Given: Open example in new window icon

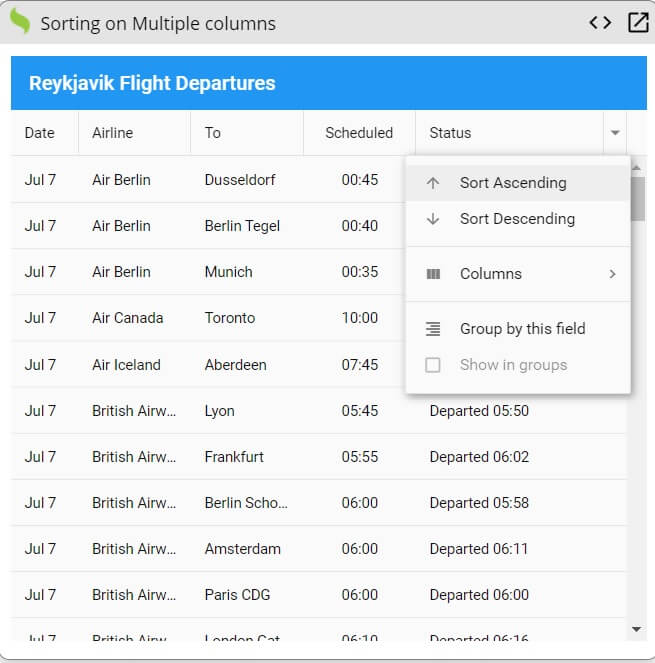Looking at the screenshot, I should 638,22.
